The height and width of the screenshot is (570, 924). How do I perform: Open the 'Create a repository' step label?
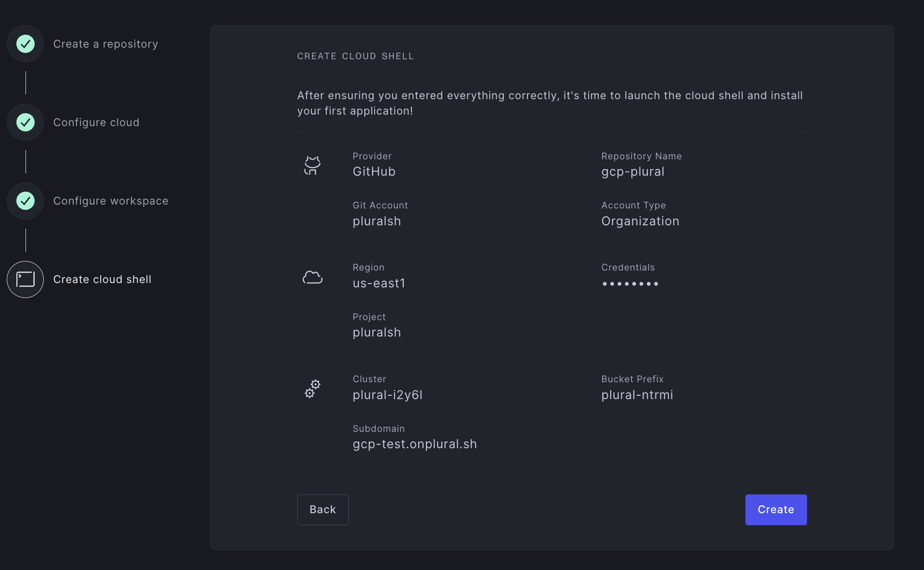[x=105, y=44]
